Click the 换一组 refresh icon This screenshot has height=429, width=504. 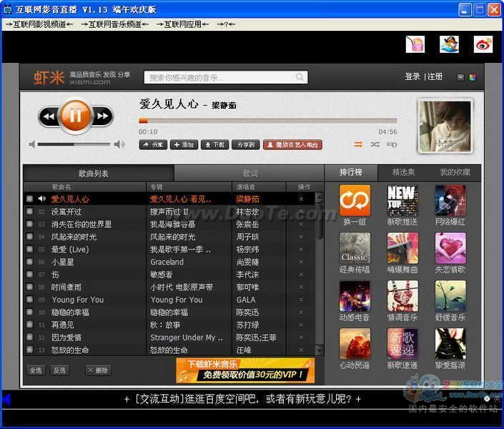coord(355,201)
